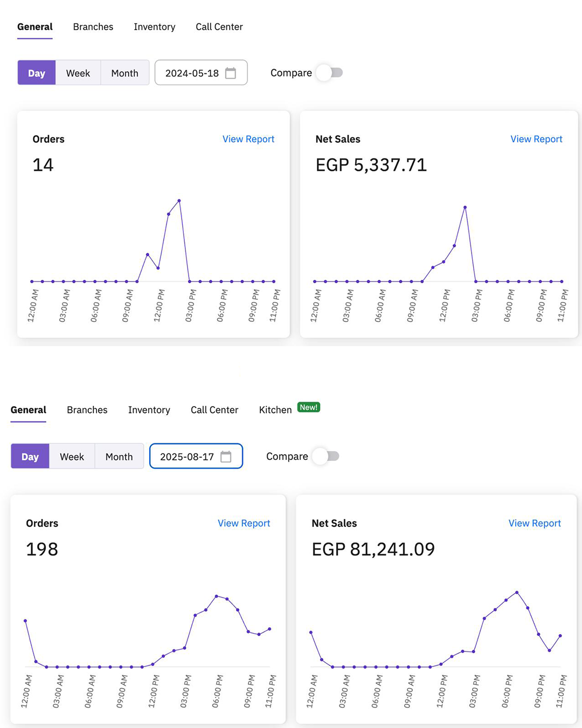The height and width of the screenshot is (728, 582).
Task: Select Month range in lower dashboard
Action: point(119,456)
